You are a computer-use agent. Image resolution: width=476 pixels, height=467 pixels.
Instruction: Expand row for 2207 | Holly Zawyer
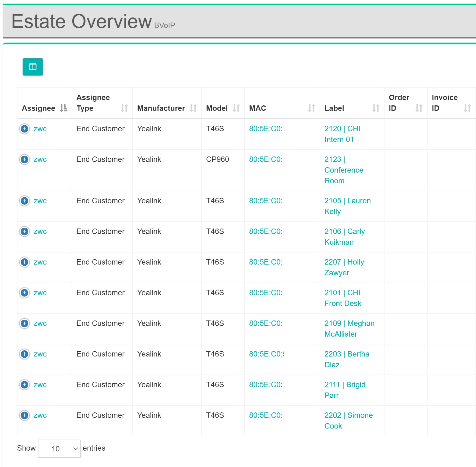coord(24,262)
